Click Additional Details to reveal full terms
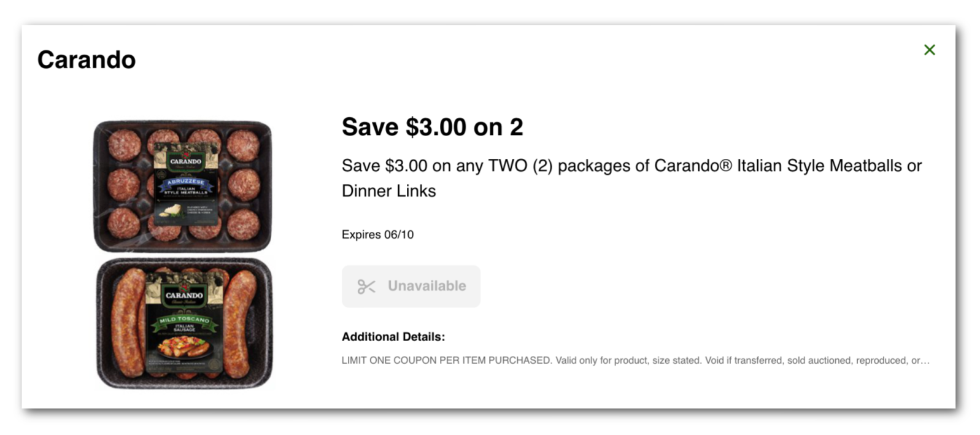This screenshot has height=435, width=980. 392,336
